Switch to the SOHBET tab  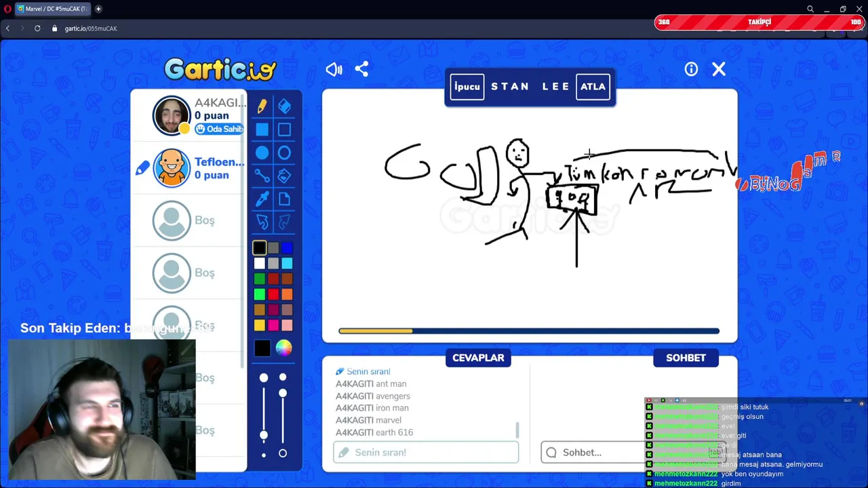686,358
